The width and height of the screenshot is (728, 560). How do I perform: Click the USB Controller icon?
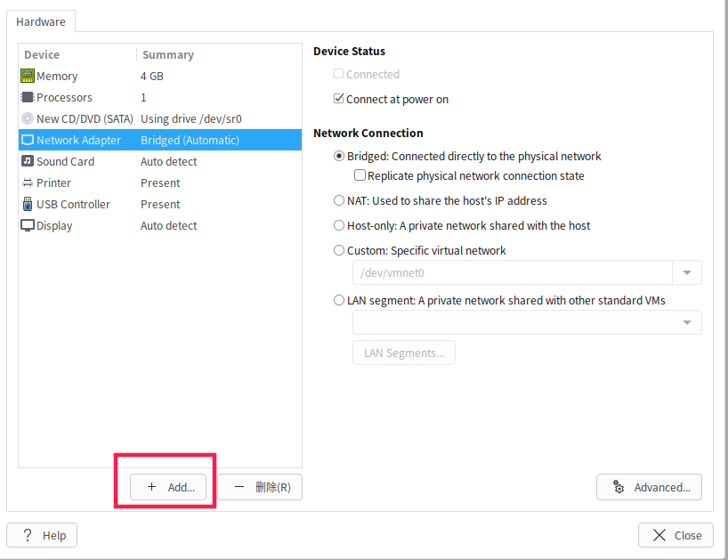pos(28,204)
